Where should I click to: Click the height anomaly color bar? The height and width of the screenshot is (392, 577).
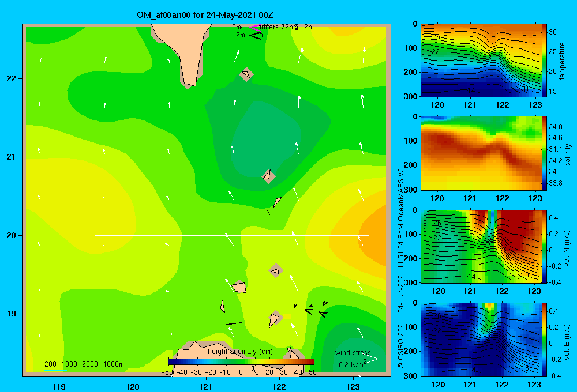(x=241, y=362)
